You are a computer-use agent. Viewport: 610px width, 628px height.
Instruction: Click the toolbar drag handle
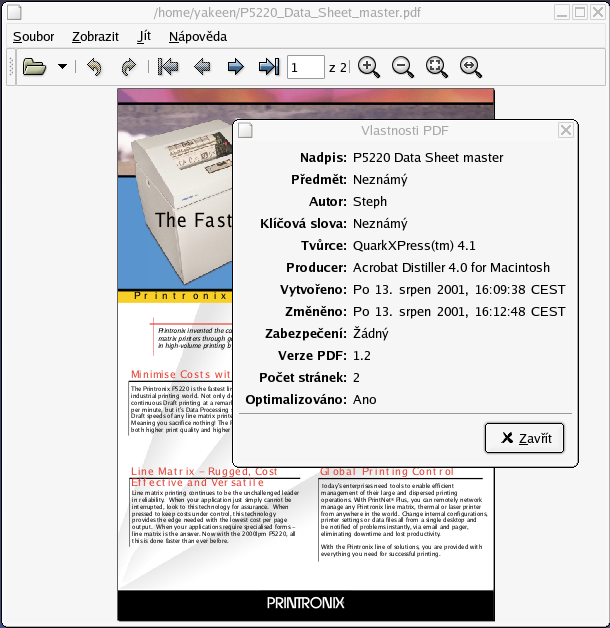point(11,66)
